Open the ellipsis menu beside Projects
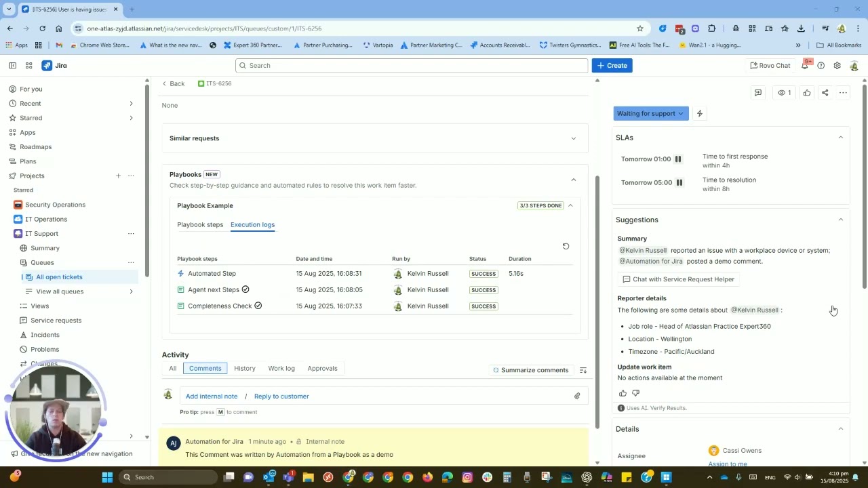The image size is (868, 488). tap(132, 176)
